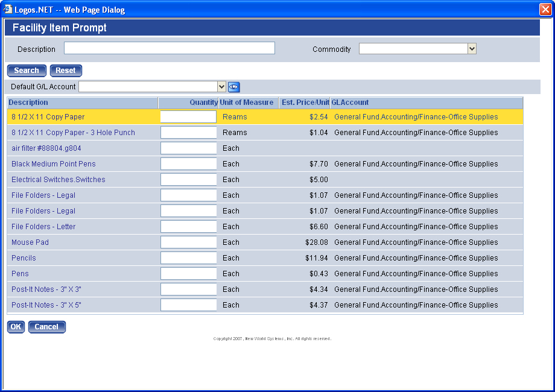Select Post-It Notes - 3" X 5" item
555x392 pixels.
click(46, 305)
